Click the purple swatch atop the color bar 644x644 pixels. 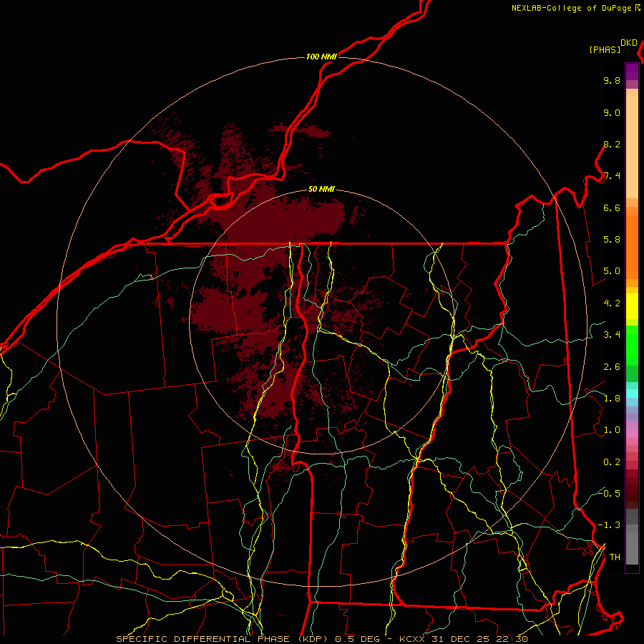pyautogui.click(x=632, y=72)
